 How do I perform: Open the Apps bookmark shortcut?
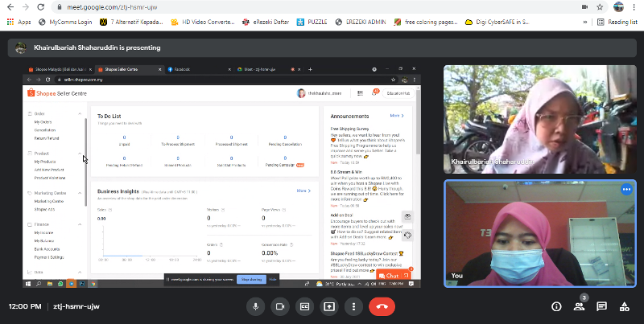pyautogui.click(x=19, y=23)
